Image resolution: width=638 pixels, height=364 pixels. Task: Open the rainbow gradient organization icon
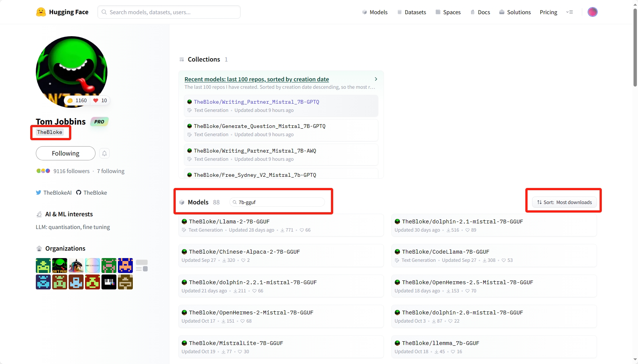point(93,266)
